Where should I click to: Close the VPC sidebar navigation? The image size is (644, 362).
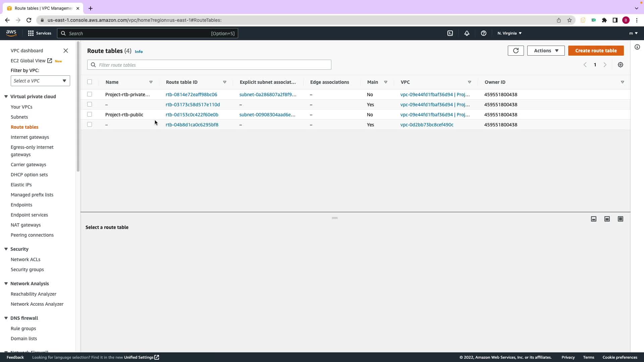pos(66,51)
